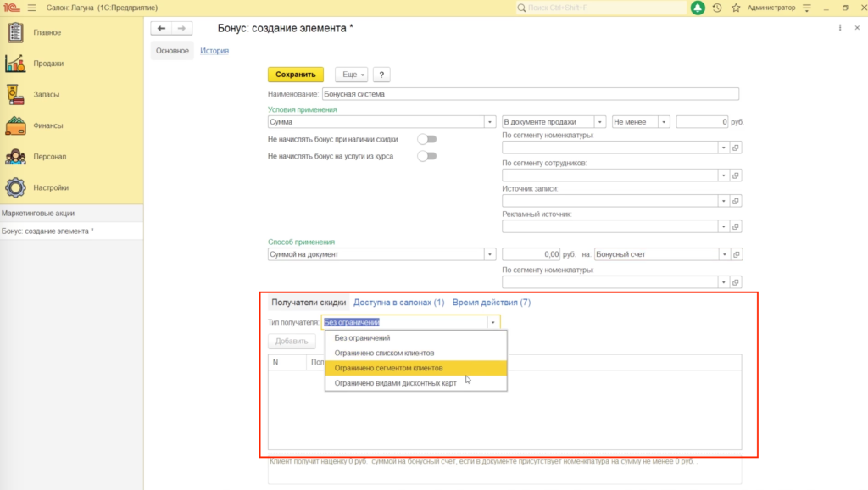
Task: Expand the Не менее dropdown
Action: [x=664, y=122]
